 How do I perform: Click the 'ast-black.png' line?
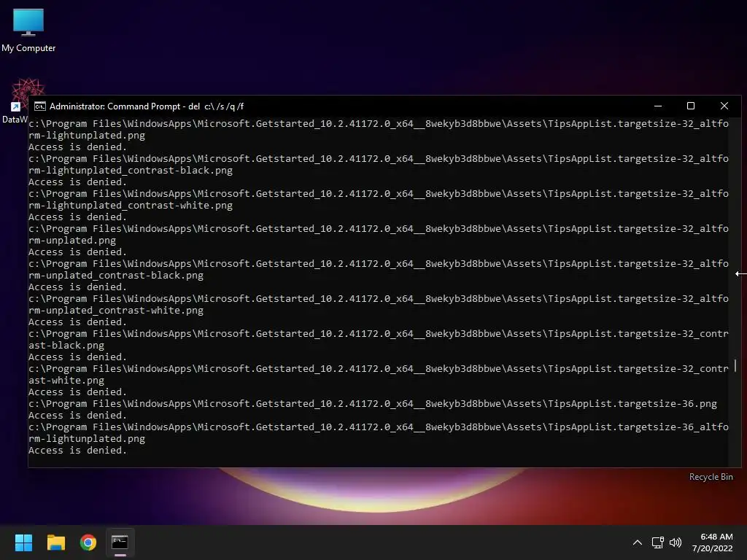coord(66,346)
